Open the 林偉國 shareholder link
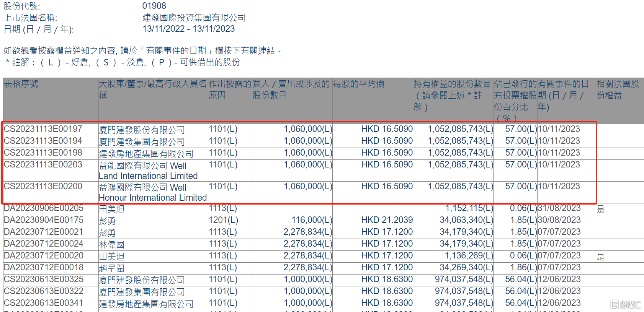Screen dimensions: 644x312 [111, 245]
